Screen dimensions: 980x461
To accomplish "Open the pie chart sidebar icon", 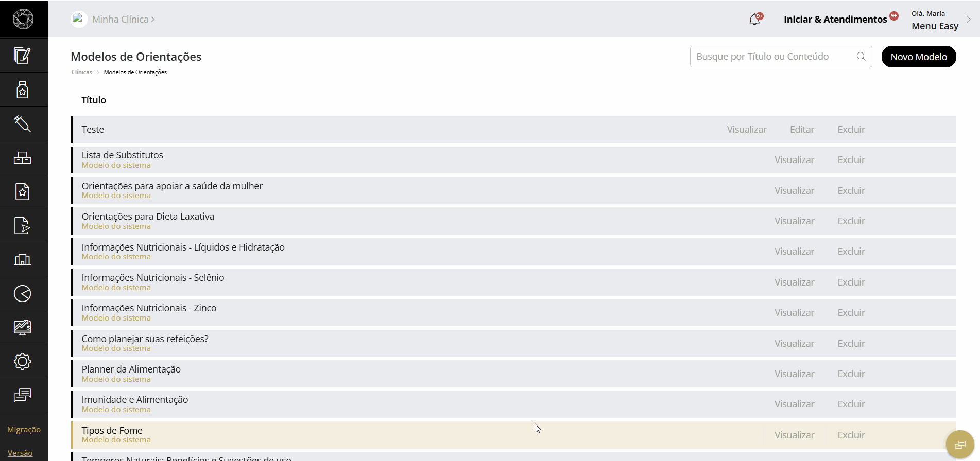I will tap(22, 293).
